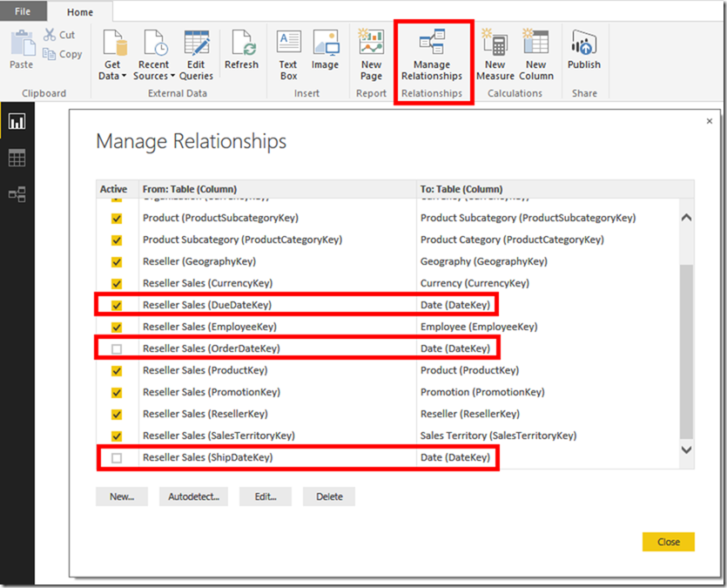Toggle active for Product (ProductSubcategoryKey) relationship
The image size is (727, 588).
117,219
